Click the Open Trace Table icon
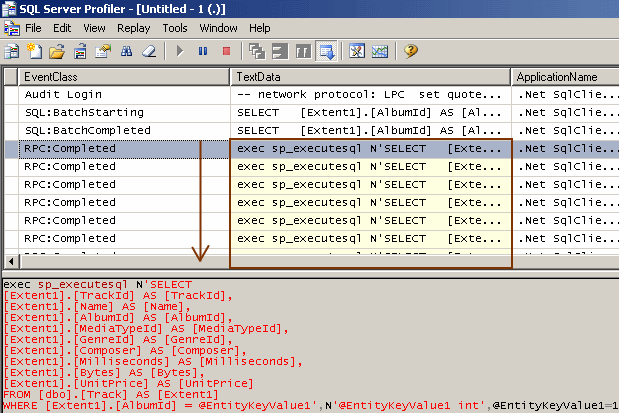Screen dimensions: 619x413 pos(80,51)
